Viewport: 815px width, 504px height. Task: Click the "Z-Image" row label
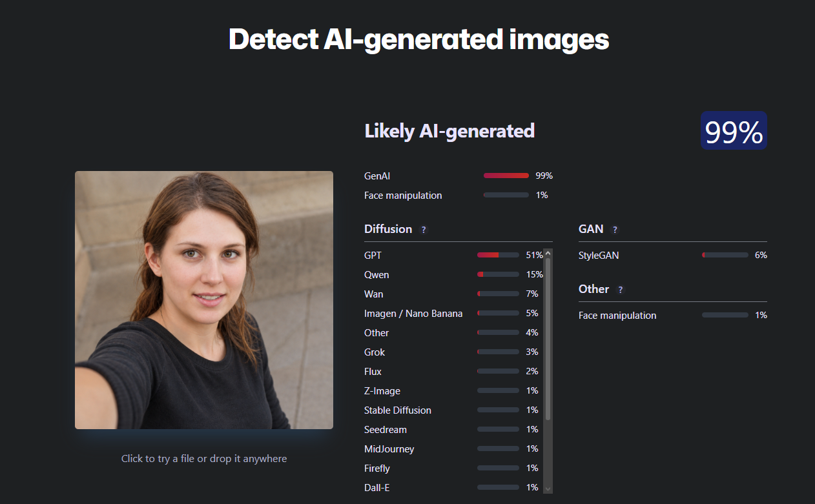(x=382, y=391)
